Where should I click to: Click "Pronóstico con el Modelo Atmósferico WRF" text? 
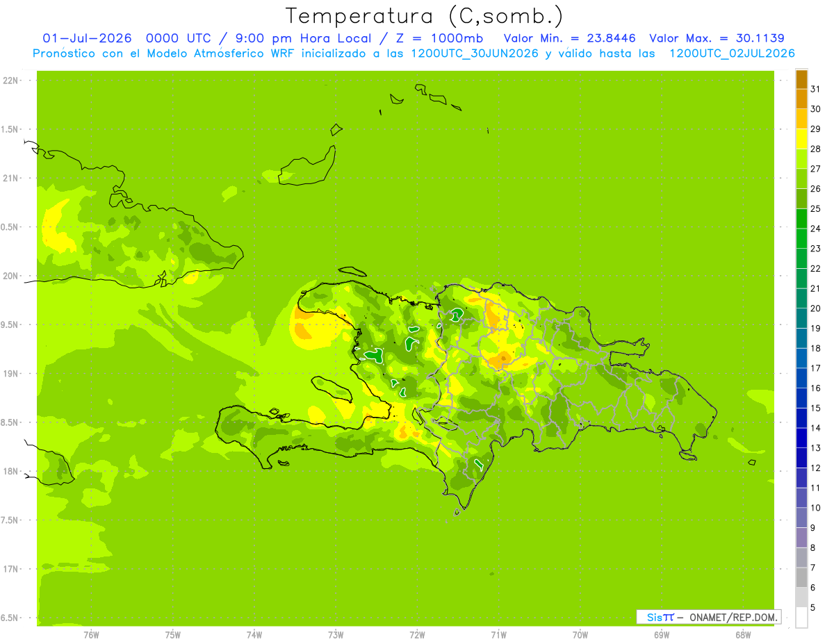165,53
